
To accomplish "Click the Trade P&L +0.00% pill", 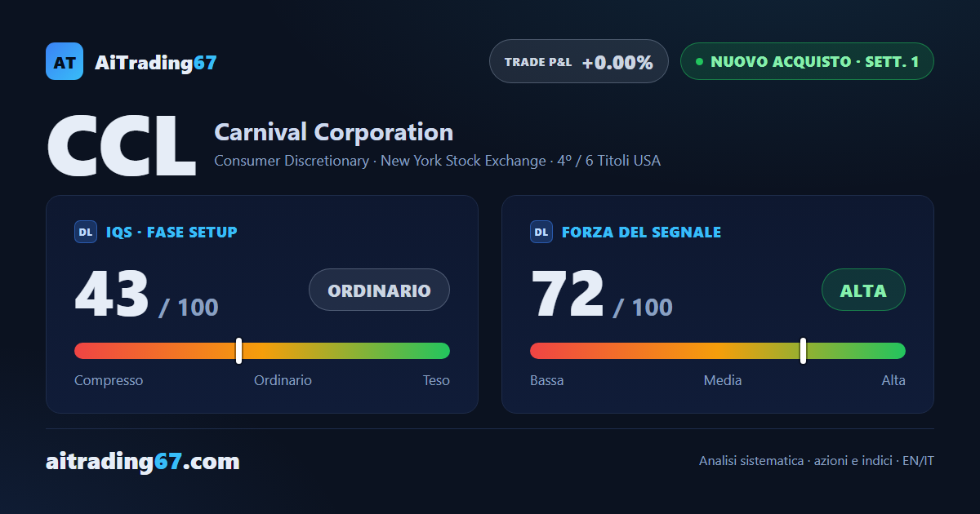I will click(x=579, y=61).
